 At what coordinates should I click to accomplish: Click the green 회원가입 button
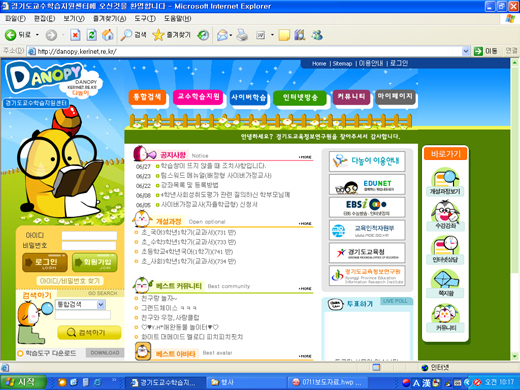[95, 262]
